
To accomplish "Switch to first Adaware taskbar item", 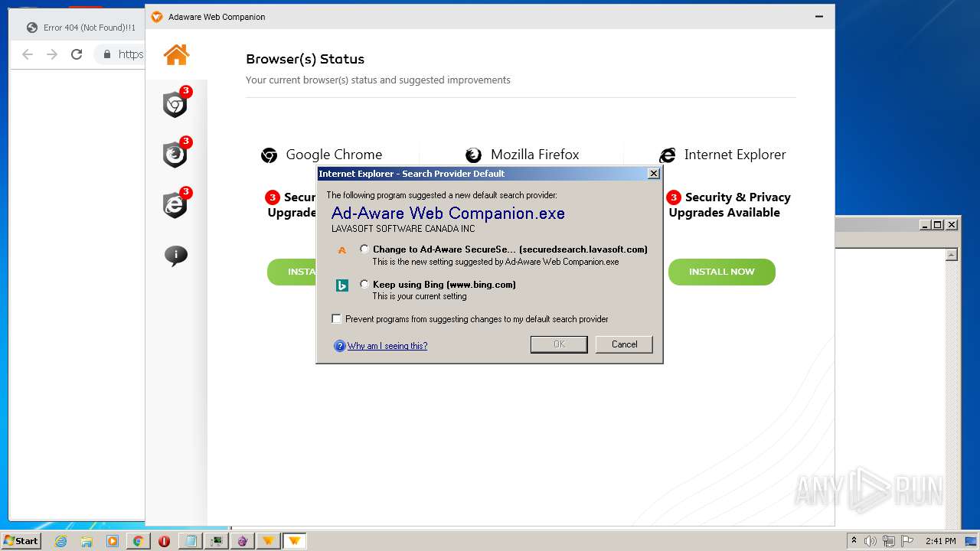I will click(268, 541).
